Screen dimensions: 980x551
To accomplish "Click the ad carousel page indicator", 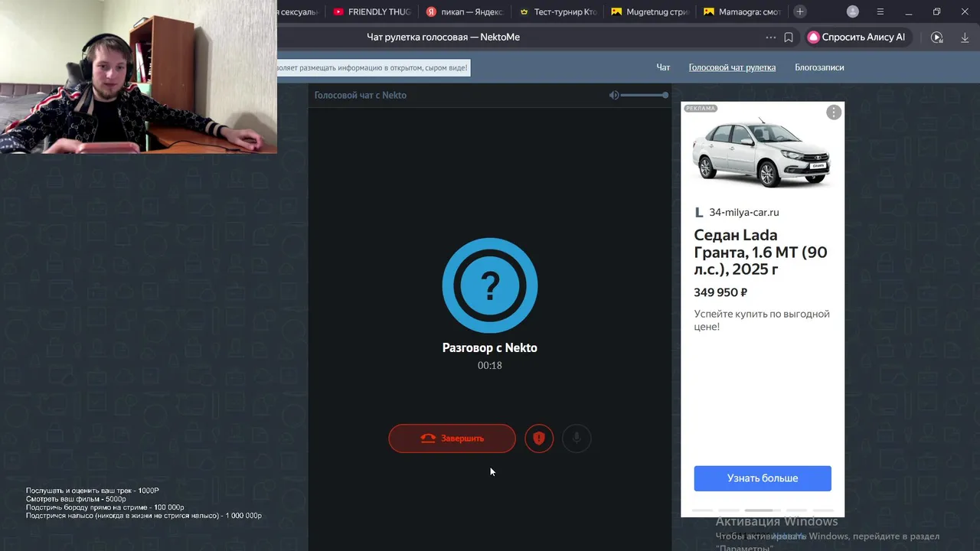I will 763,510.
